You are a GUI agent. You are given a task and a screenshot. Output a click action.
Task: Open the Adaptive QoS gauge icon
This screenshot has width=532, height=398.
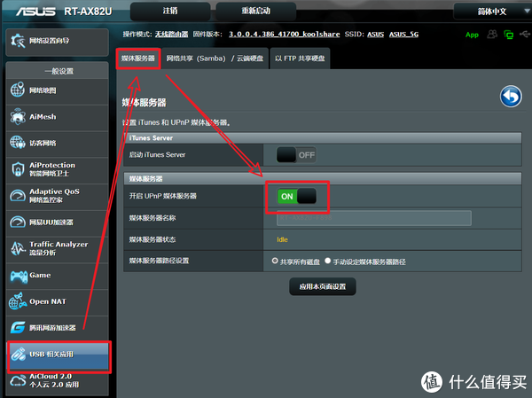pyautogui.click(x=18, y=195)
